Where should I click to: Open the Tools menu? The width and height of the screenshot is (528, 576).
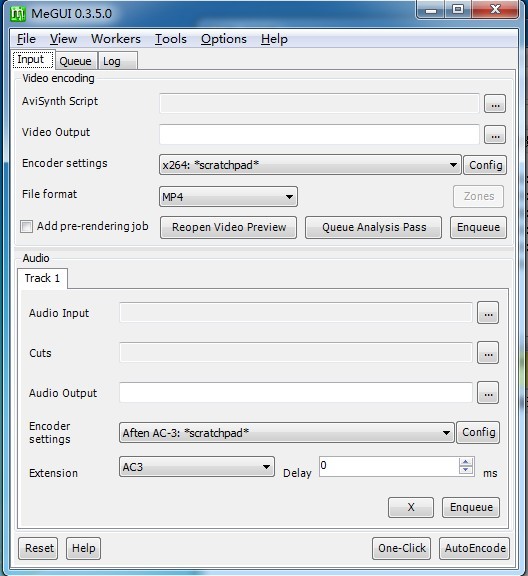point(170,39)
